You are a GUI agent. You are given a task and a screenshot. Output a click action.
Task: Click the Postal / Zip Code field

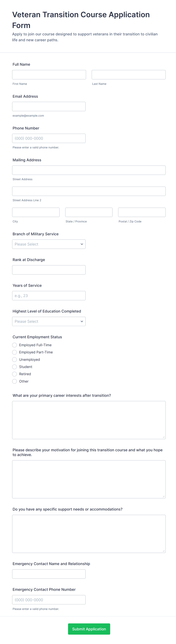click(x=142, y=212)
